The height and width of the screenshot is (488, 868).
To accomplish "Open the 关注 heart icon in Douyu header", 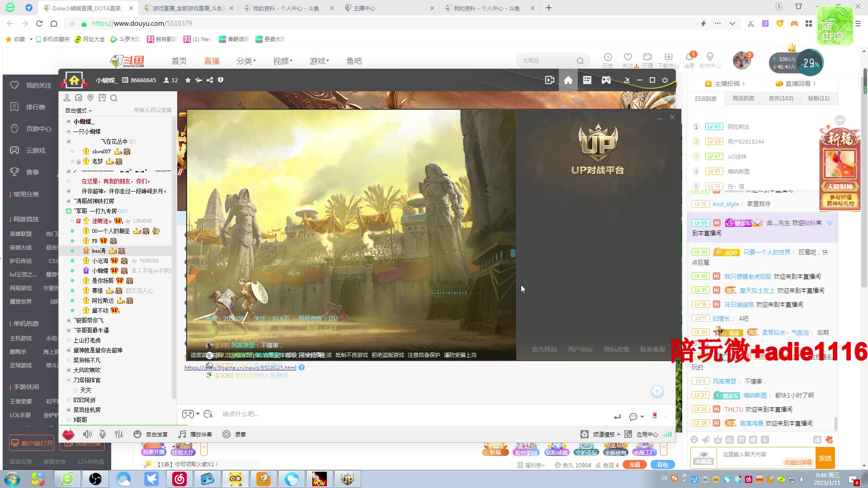I will (627, 57).
